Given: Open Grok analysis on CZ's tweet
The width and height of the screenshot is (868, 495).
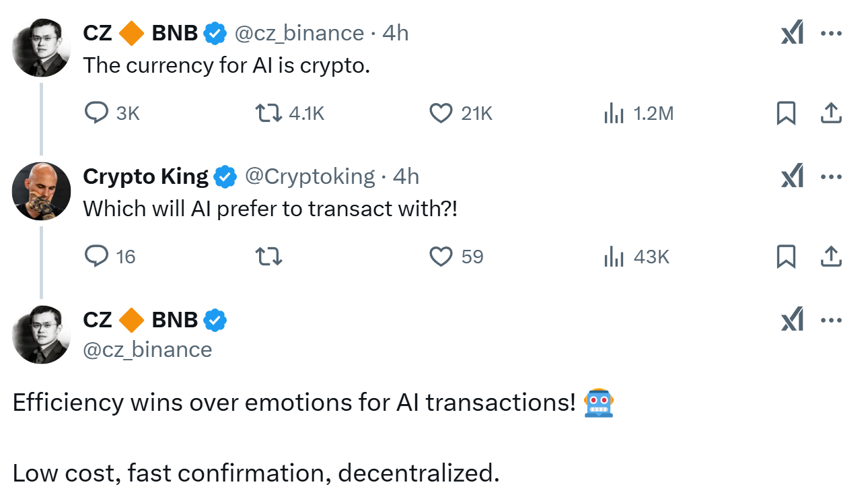Looking at the screenshot, I should pyautogui.click(x=792, y=32).
